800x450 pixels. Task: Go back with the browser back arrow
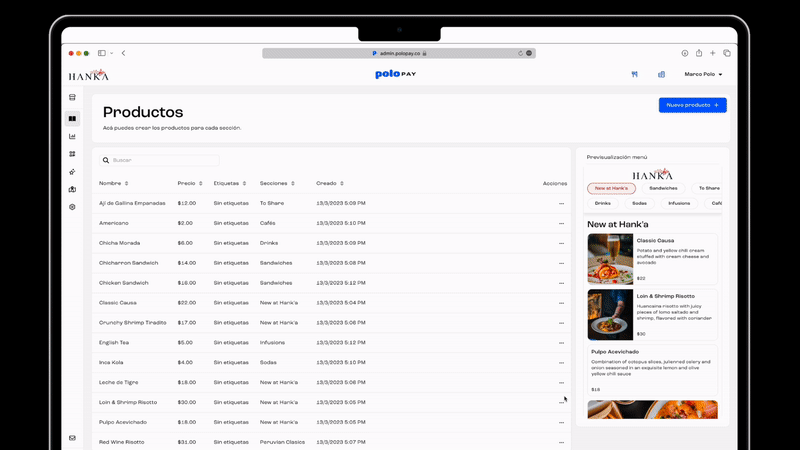123,53
